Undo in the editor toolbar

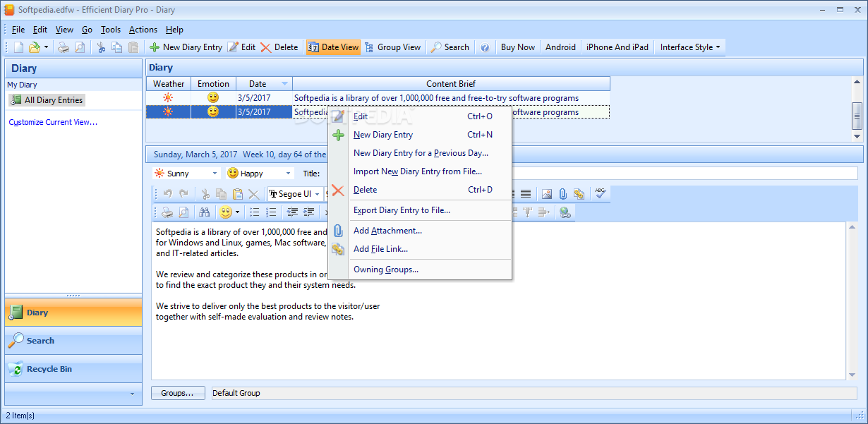tap(167, 194)
